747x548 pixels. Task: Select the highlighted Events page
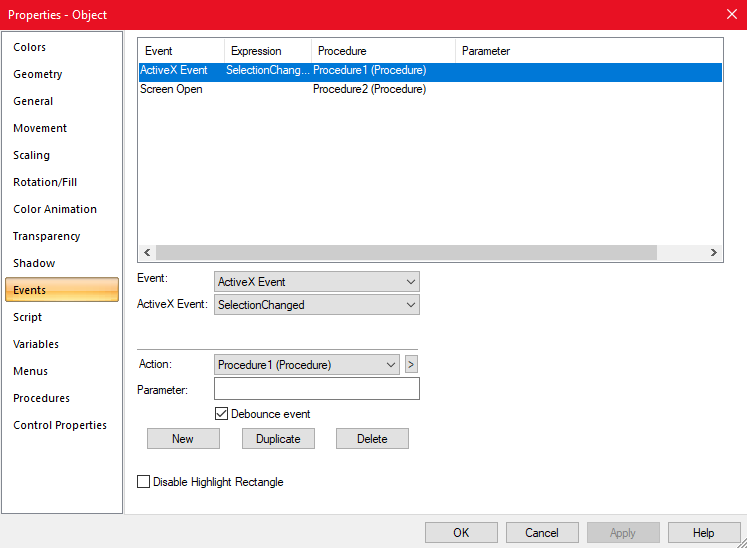coord(62,290)
